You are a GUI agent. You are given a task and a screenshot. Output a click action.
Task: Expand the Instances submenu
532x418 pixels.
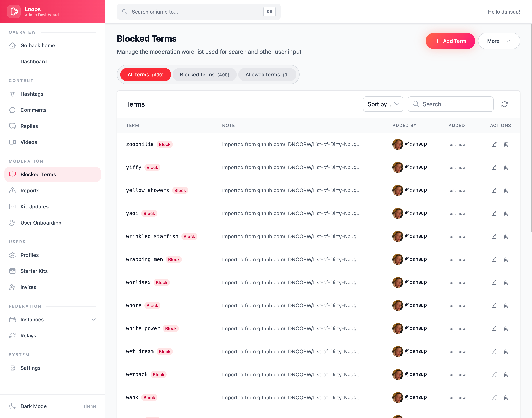click(x=94, y=320)
